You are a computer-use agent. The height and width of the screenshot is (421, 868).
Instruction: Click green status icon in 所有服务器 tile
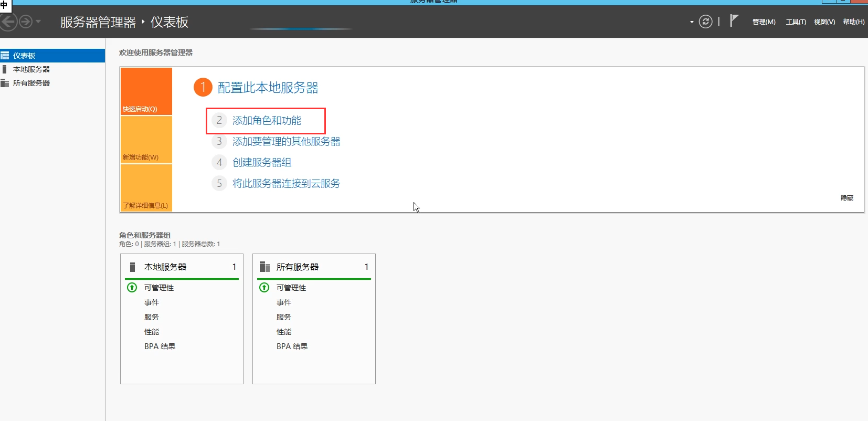point(264,287)
